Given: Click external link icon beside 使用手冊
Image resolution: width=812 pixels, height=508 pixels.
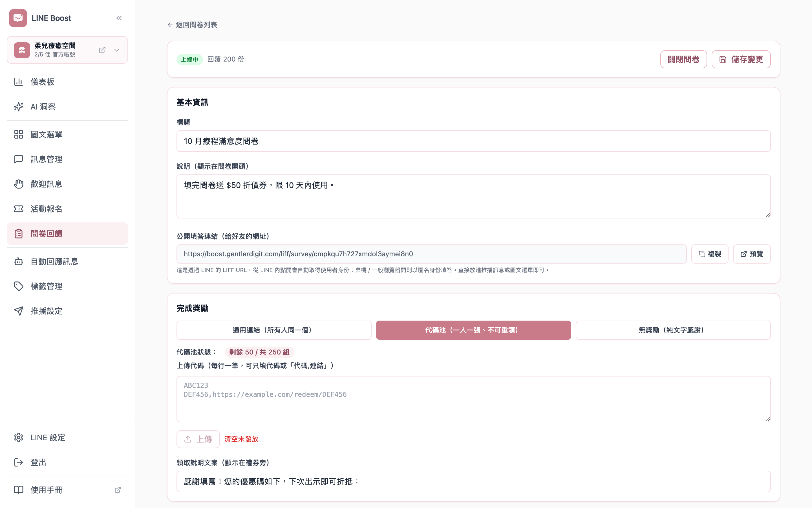Looking at the screenshot, I should click(118, 490).
